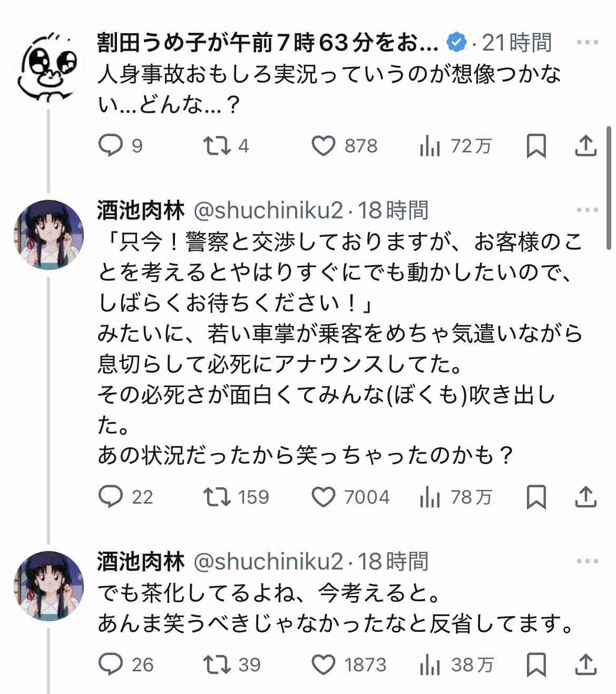This screenshot has width=616, height=694.
Task: Share the 割田うめ子 post
Action: click(x=585, y=146)
